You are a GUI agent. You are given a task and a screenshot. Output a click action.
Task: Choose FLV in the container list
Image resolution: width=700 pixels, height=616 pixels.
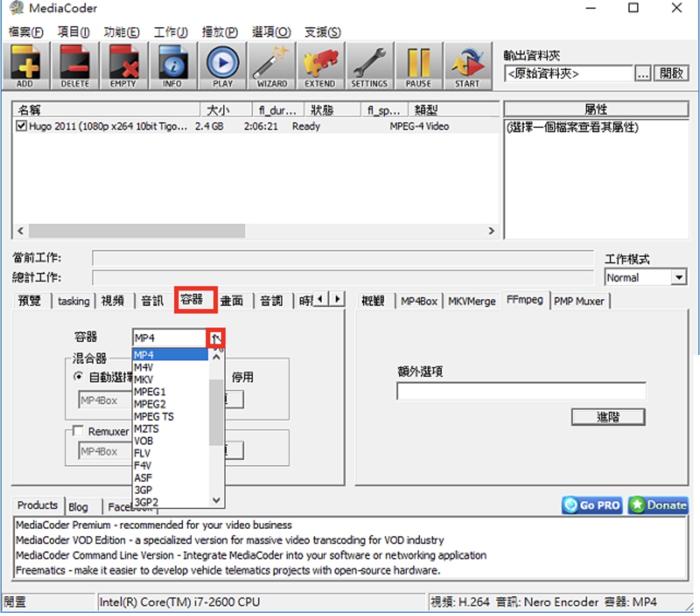point(170,453)
